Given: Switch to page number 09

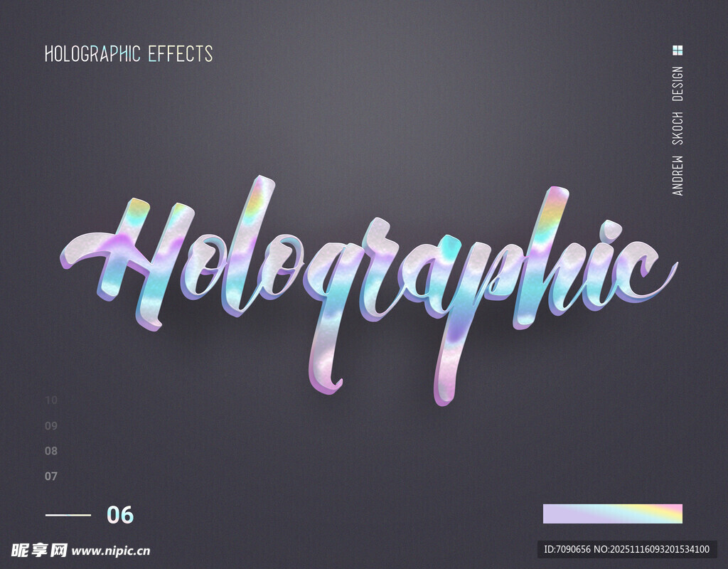Looking at the screenshot, I should point(51,426).
